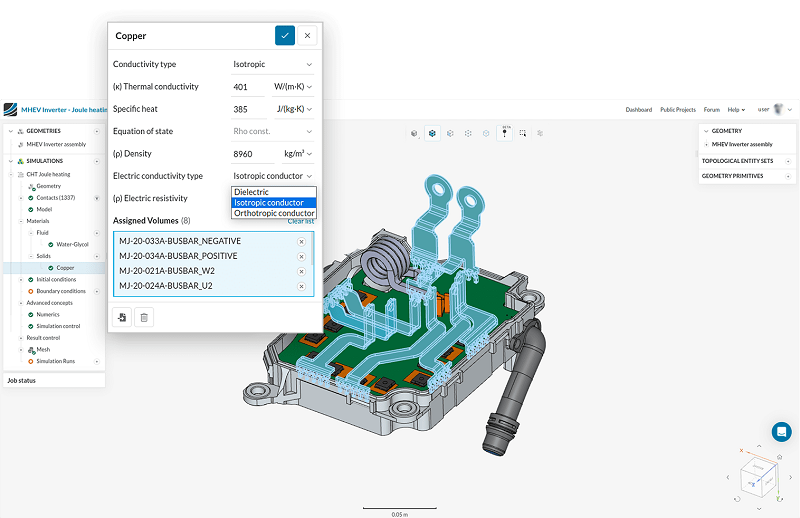Open Electric conductivity type dropdown
Screen dimensions: 800x518
[x=272, y=176]
